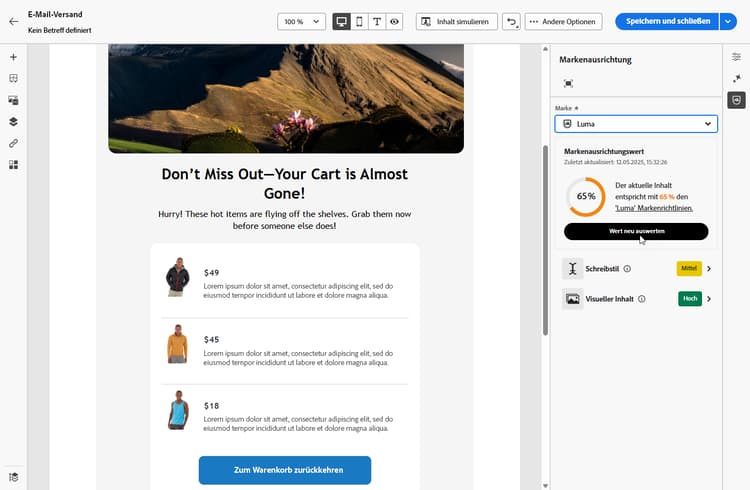Click the Schreibstil text cursor icon
The height and width of the screenshot is (490, 750).
coord(573,269)
